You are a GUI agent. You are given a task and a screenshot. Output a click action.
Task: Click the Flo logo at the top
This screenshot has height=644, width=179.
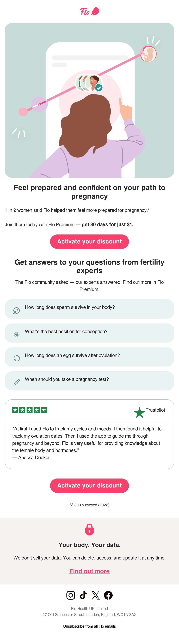coord(89,11)
